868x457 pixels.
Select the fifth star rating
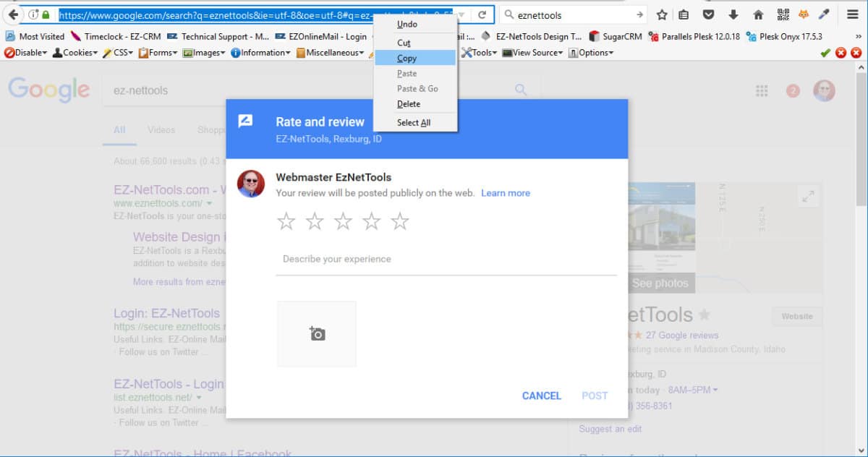click(x=400, y=221)
